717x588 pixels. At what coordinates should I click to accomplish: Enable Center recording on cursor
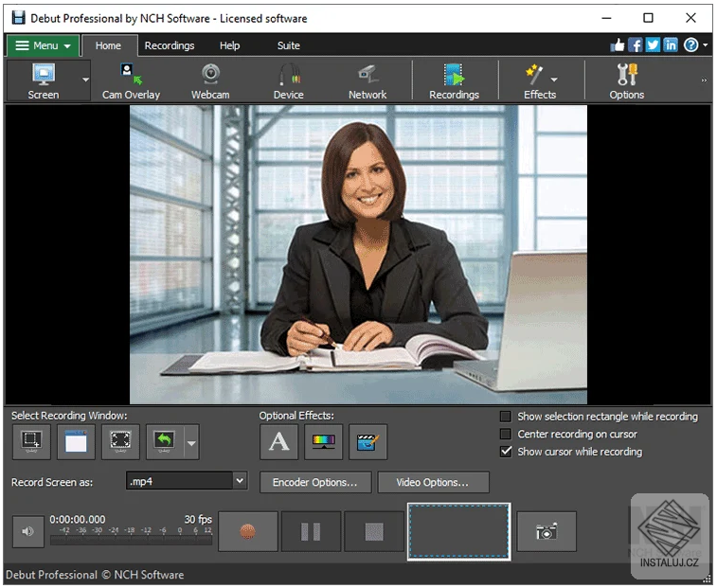pos(506,434)
